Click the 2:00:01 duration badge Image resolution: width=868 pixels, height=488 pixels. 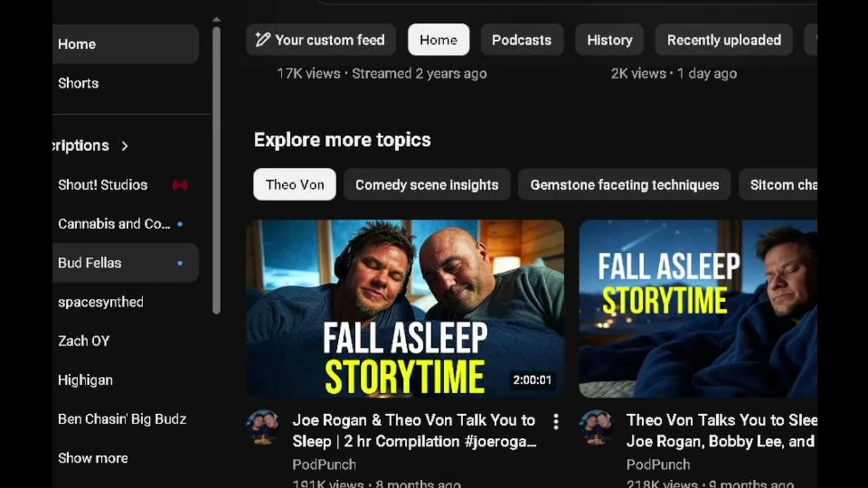point(532,380)
